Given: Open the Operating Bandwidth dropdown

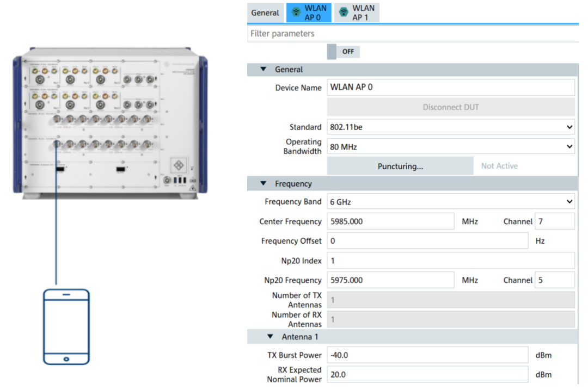Looking at the screenshot, I should tap(450, 146).
